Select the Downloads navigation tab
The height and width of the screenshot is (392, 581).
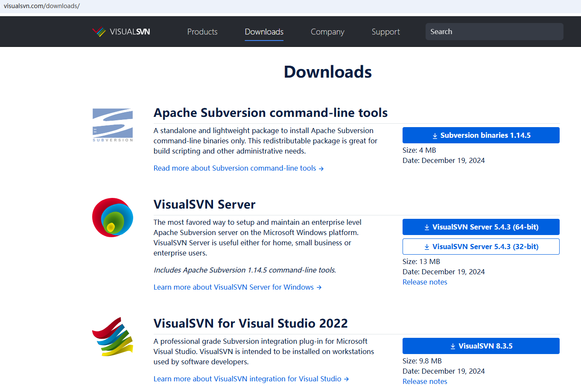click(264, 32)
